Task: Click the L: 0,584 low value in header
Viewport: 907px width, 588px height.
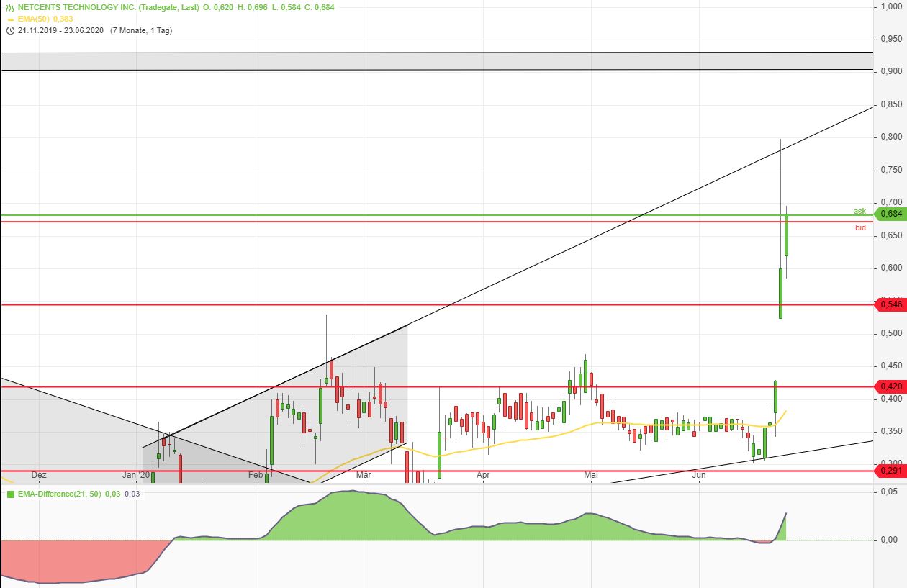Action: [x=286, y=7]
